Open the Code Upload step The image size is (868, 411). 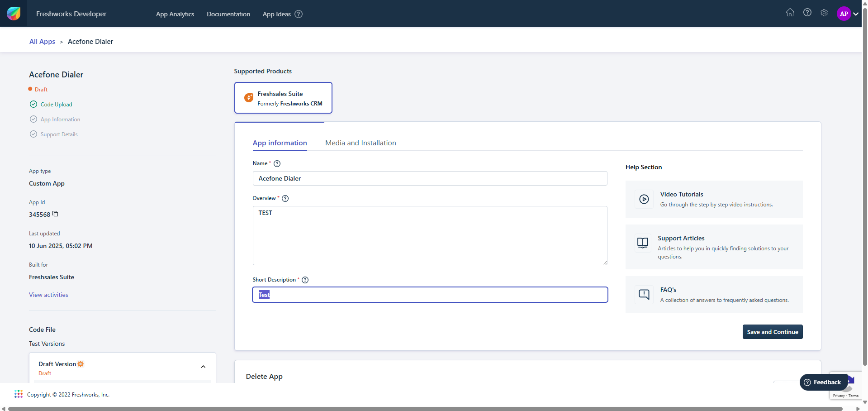57,105
